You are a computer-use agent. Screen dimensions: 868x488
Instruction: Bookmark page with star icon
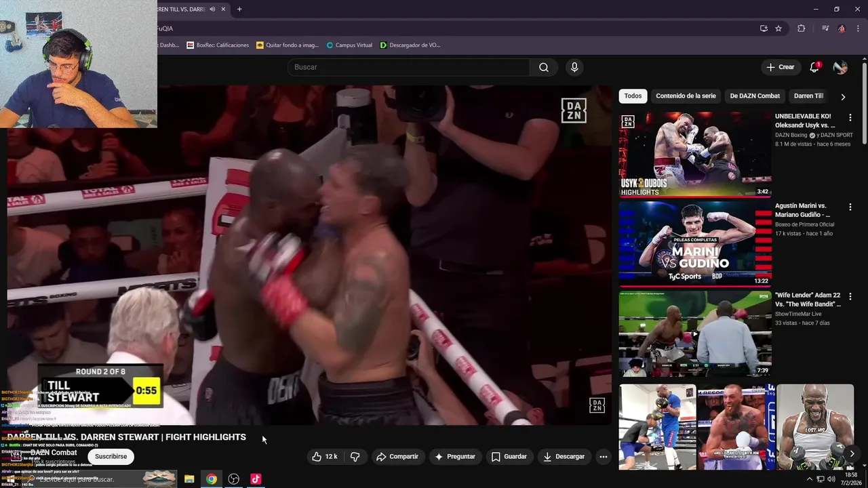coord(778,28)
